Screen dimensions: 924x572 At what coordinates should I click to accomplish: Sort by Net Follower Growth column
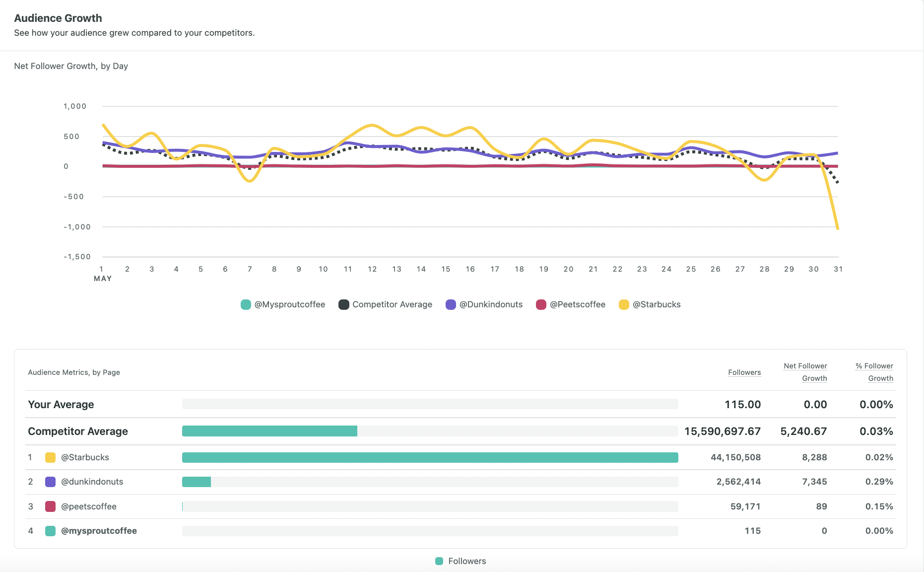805,371
